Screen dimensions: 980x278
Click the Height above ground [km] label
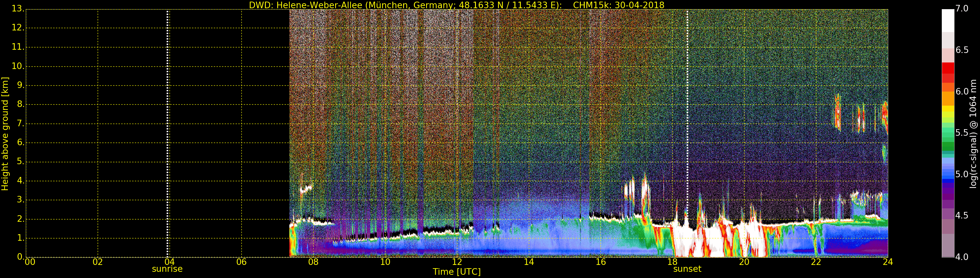click(x=5, y=133)
